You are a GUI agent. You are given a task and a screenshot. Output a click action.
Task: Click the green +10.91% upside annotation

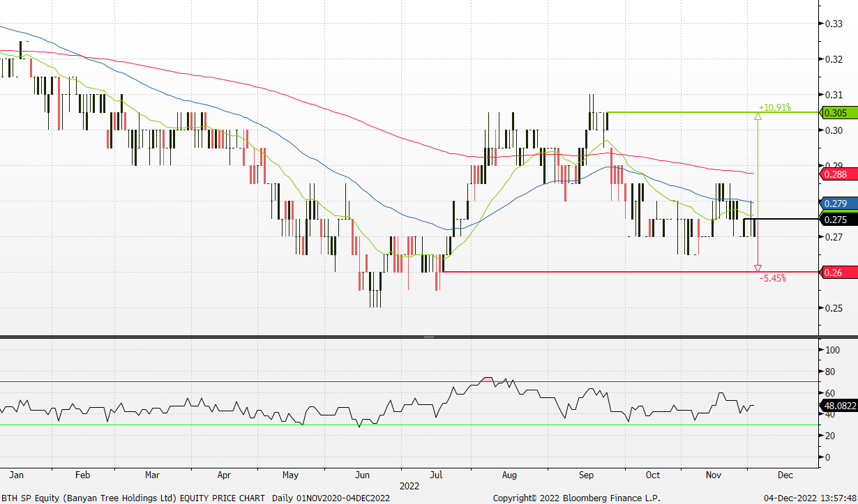tap(775, 107)
